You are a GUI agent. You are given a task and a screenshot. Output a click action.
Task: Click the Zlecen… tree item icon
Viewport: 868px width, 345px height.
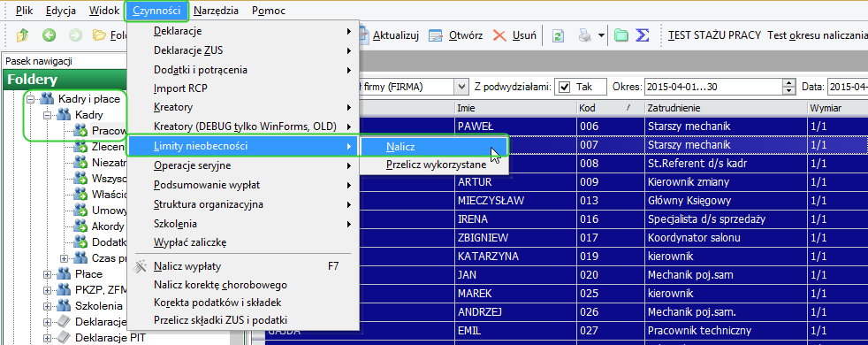80,147
